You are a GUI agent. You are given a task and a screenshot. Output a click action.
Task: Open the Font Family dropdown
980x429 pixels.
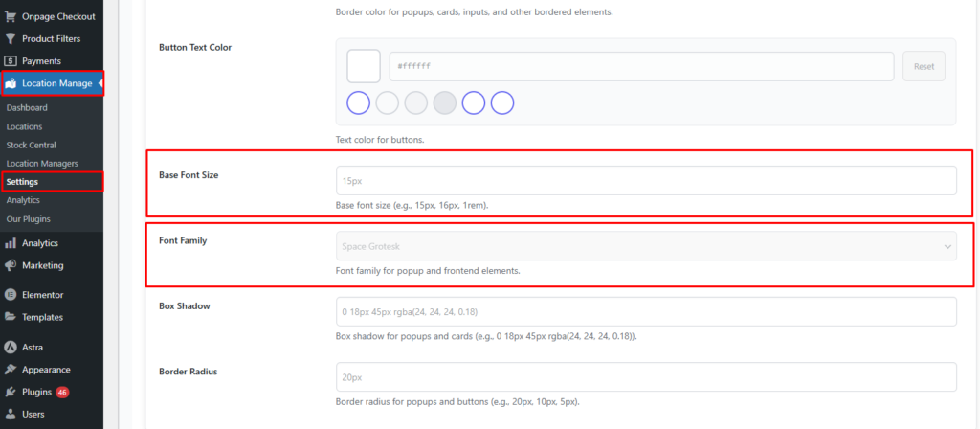pos(646,246)
